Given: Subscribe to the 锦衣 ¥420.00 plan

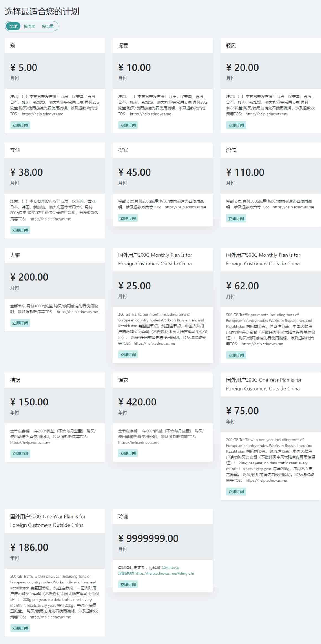Looking at the screenshot, I should click(128, 453).
